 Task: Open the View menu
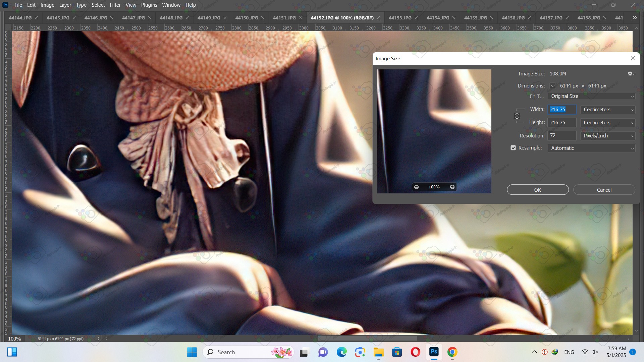131,5
